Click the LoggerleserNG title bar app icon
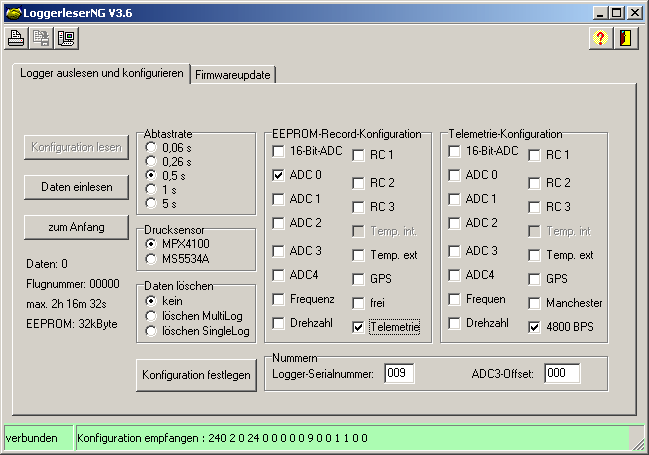Image resolution: width=649 pixels, height=455 pixels. tap(12, 12)
